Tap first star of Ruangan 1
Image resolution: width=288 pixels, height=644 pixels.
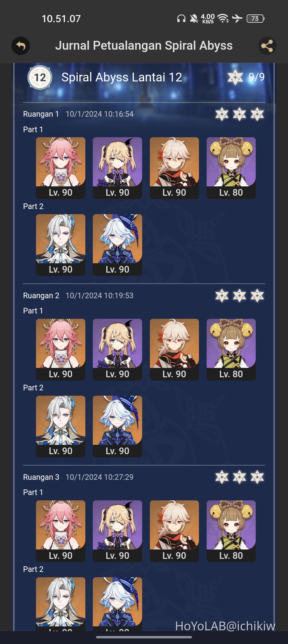tap(222, 114)
